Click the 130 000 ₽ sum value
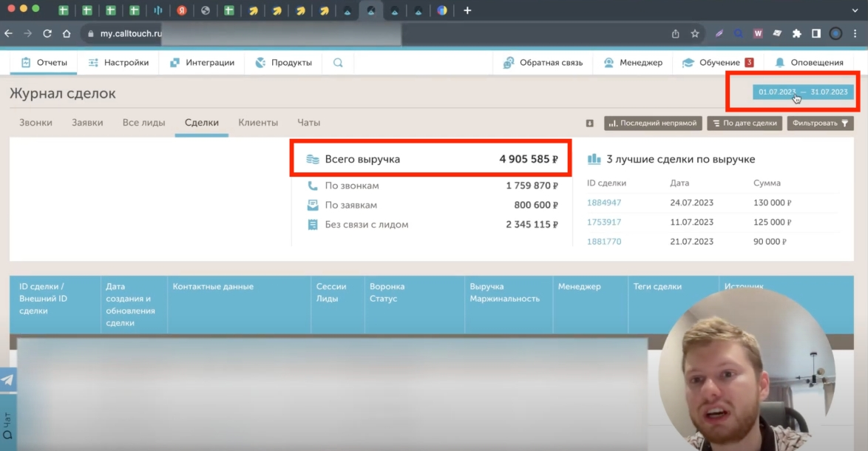The height and width of the screenshot is (451, 868). coord(772,203)
